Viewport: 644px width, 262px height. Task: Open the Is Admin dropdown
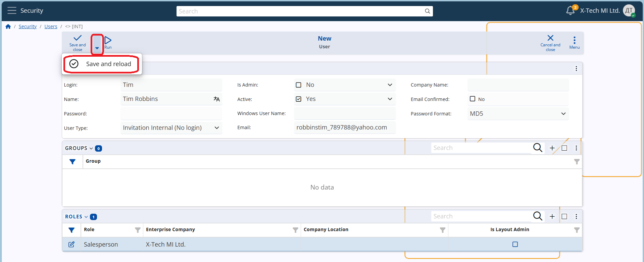390,85
